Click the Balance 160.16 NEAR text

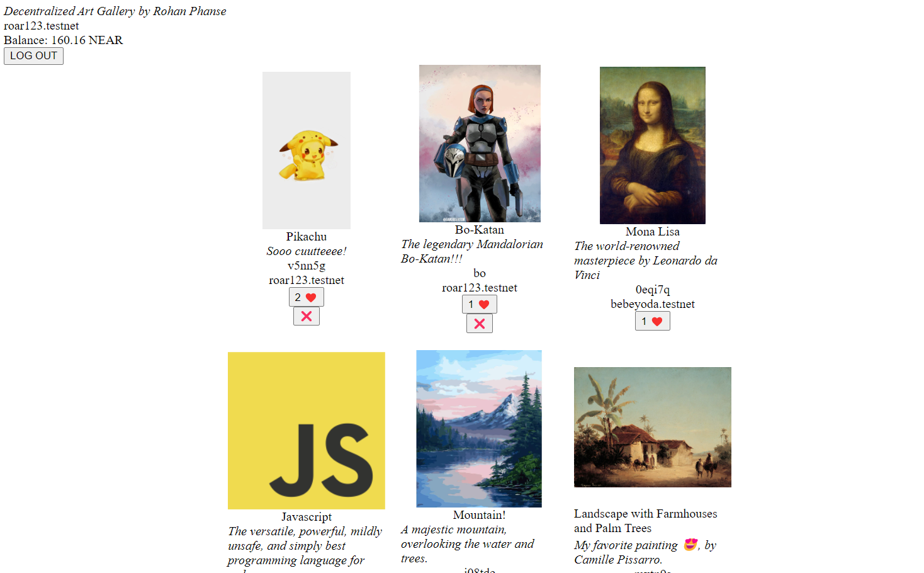click(64, 40)
